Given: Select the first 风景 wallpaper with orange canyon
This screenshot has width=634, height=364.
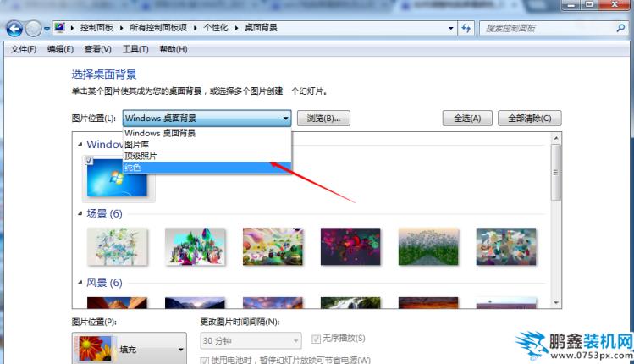Looking at the screenshot, I should 118,302.
